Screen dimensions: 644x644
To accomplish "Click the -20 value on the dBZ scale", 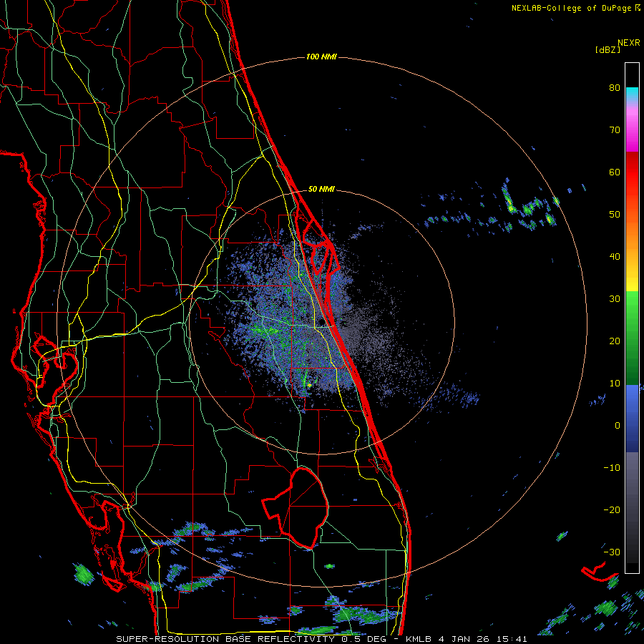I will [x=612, y=509].
